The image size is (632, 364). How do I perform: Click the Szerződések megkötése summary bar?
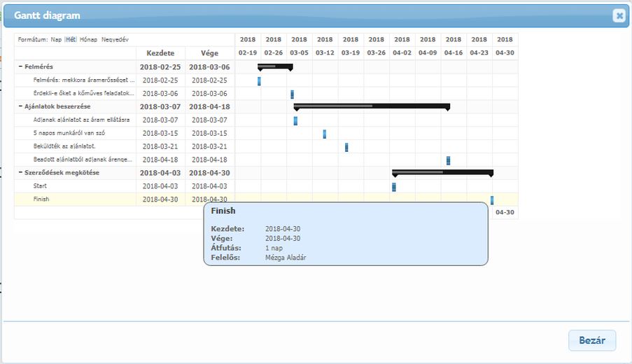point(442,172)
